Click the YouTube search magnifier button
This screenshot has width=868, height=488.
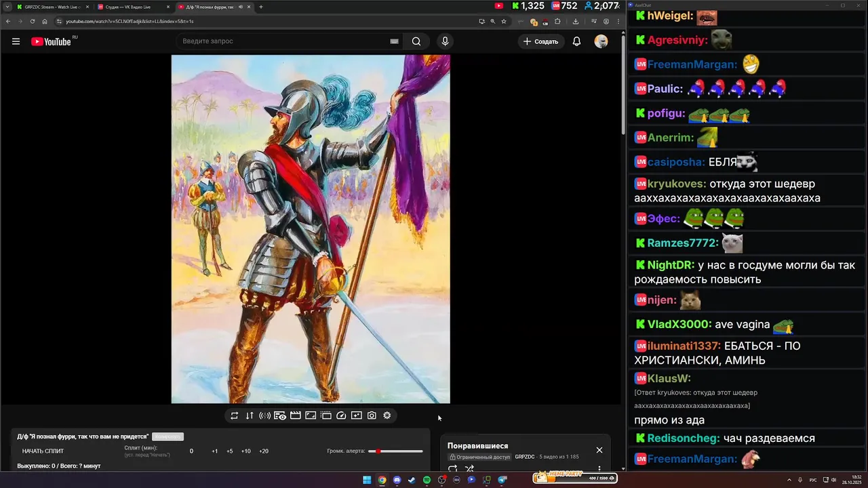(x=416, y=41)
